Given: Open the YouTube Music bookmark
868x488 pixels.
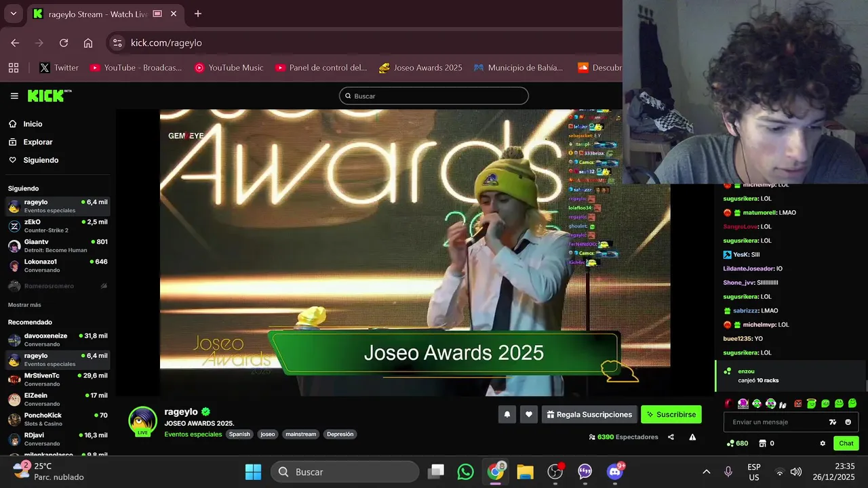Looking at the screenshot, I should click(x=229, y=68).
